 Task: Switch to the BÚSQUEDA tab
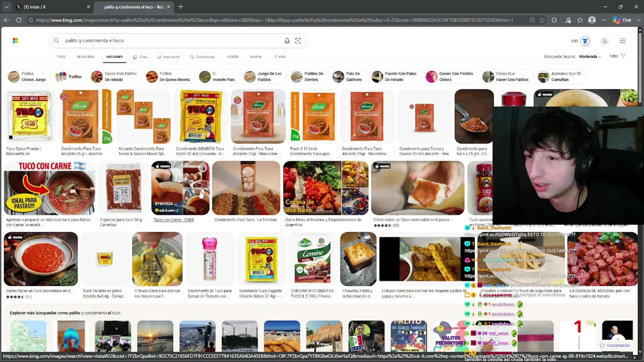86,57
